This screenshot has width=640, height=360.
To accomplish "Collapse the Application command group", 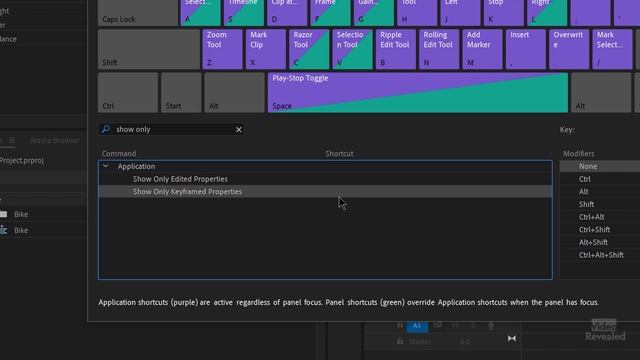I will coord(106,166).
